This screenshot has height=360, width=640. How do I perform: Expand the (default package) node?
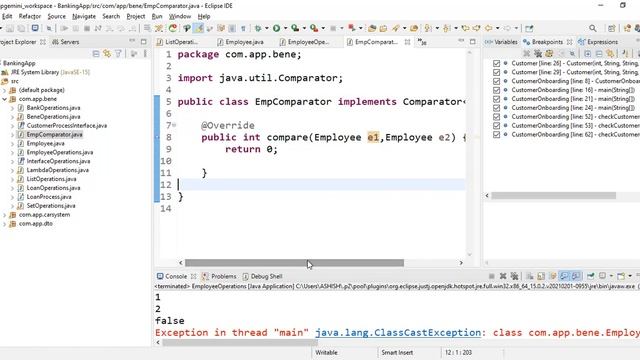(4, 90)
